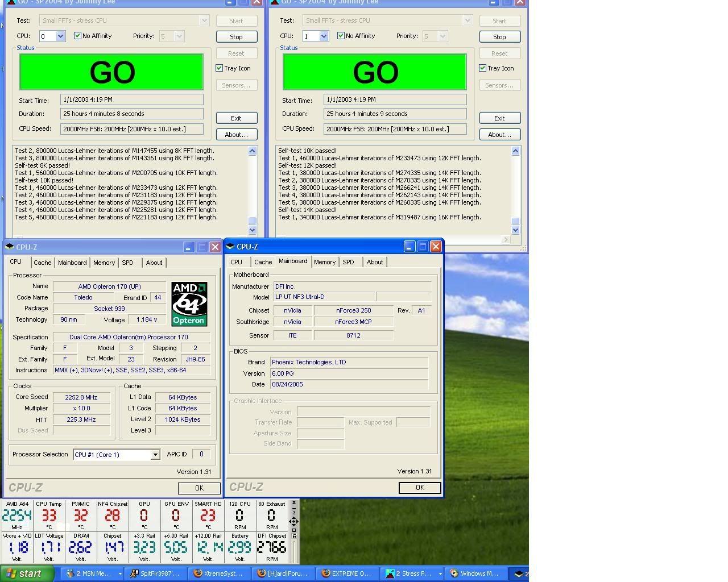Open the SPD tab in right CPU-Z window
This screenshot has height=582, width=728.
(348, 262)
